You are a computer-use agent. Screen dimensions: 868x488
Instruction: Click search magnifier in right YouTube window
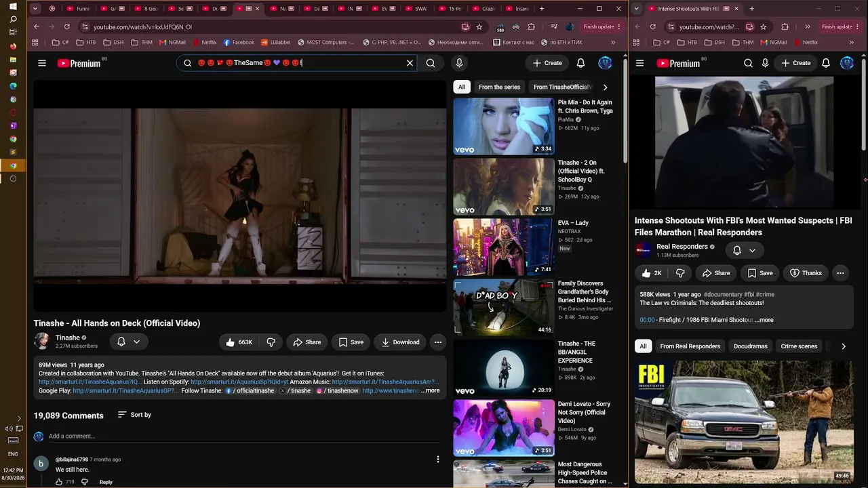point(748,63)
